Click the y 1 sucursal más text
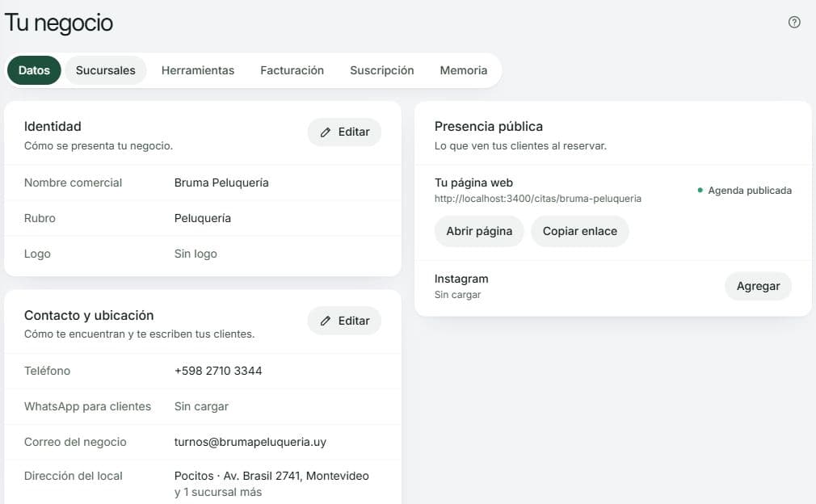This screenshot has width=816, height=504. [218, 492]
